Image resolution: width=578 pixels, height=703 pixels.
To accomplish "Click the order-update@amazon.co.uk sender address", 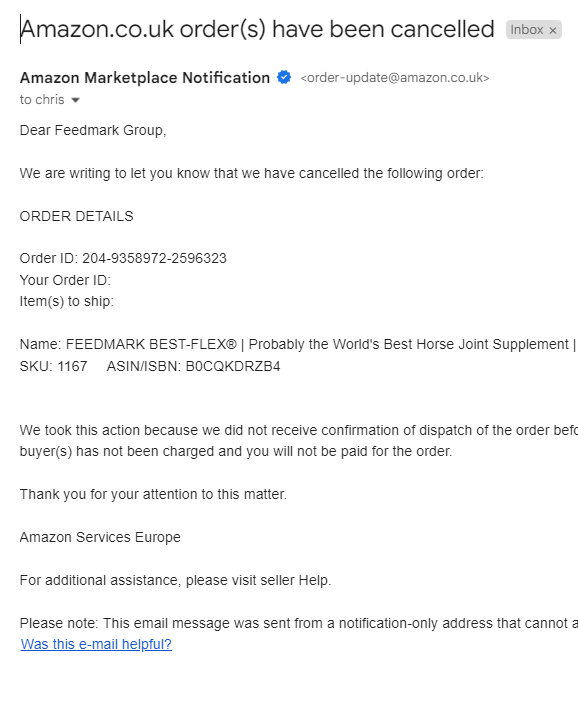I will (395, 78).
